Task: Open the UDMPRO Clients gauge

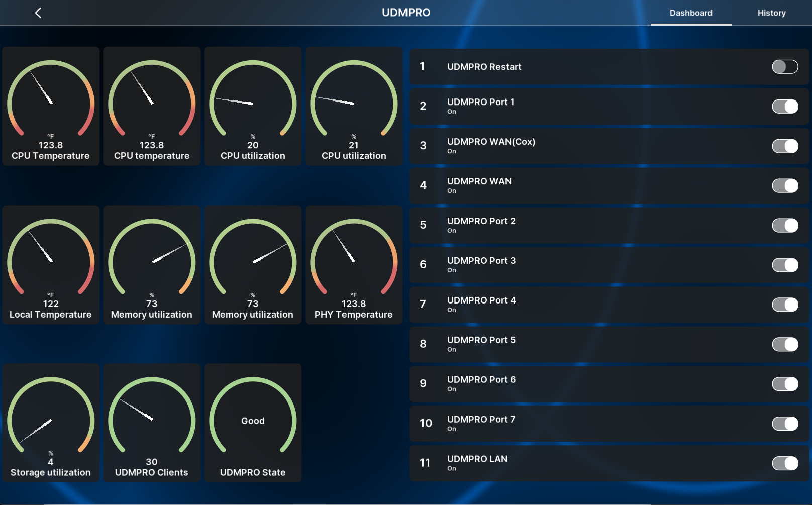Action: tap(152, 423)
